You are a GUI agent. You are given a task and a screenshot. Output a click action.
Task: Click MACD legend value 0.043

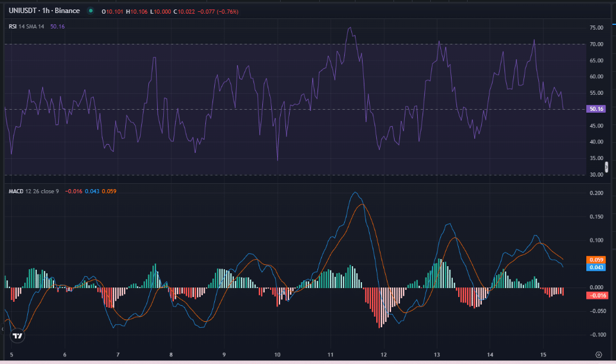(92, 191)
